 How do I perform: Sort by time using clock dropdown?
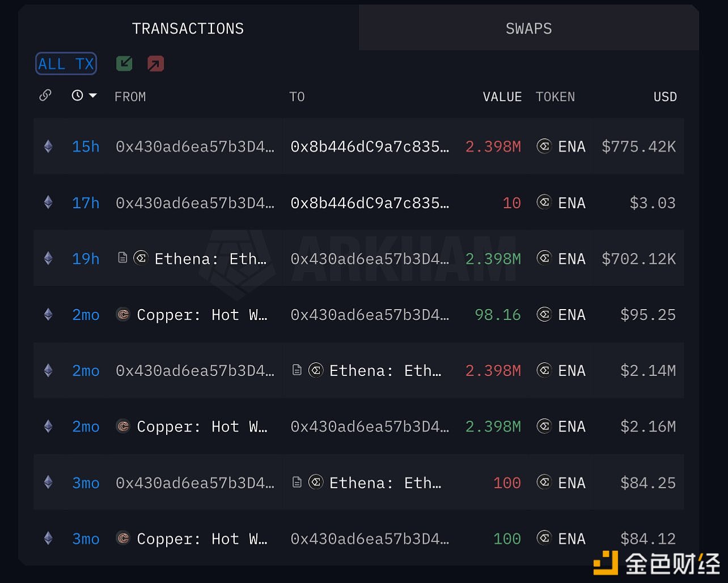[84, 96]
